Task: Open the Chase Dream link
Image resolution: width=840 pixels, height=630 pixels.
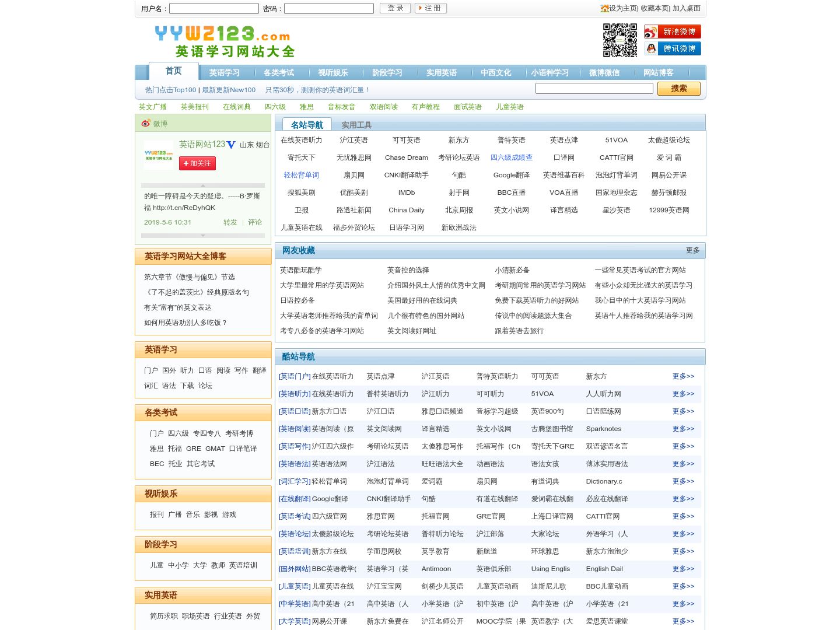Action: [x=407, y=157]
